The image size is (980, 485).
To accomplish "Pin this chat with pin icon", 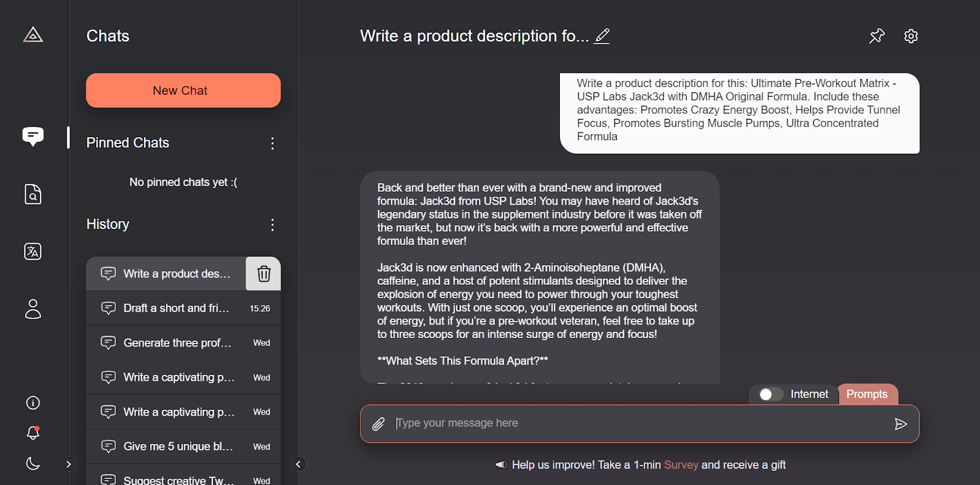I will coord(877,36).
